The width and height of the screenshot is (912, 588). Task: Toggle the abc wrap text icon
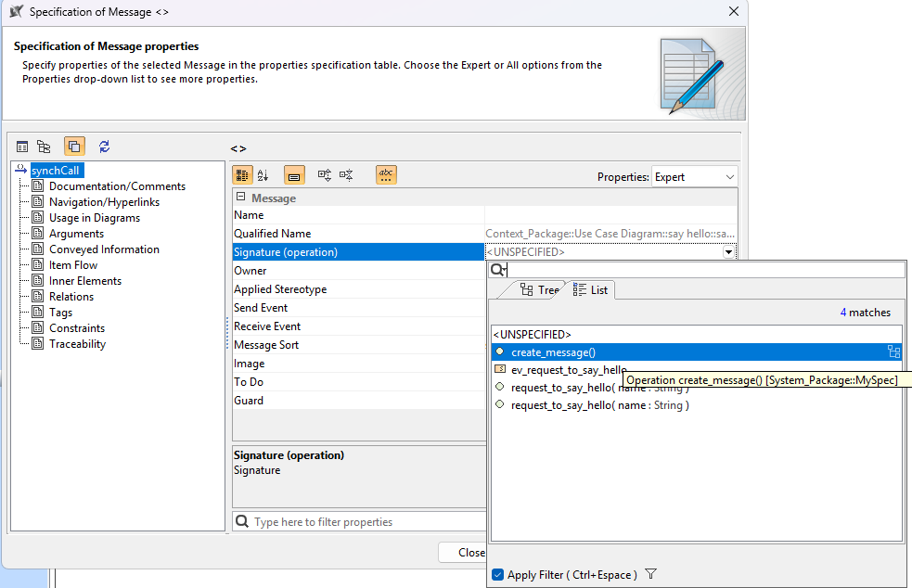tap(386, 174)
